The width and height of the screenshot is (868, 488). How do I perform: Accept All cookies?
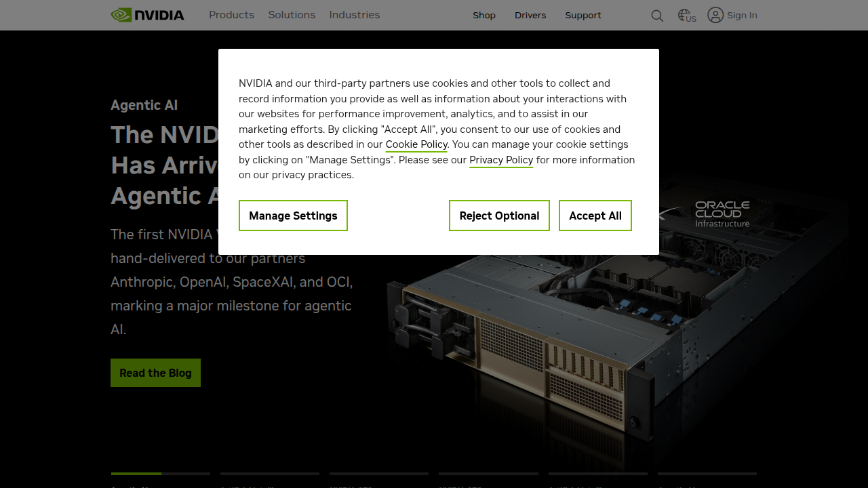[x=595, y=216]
